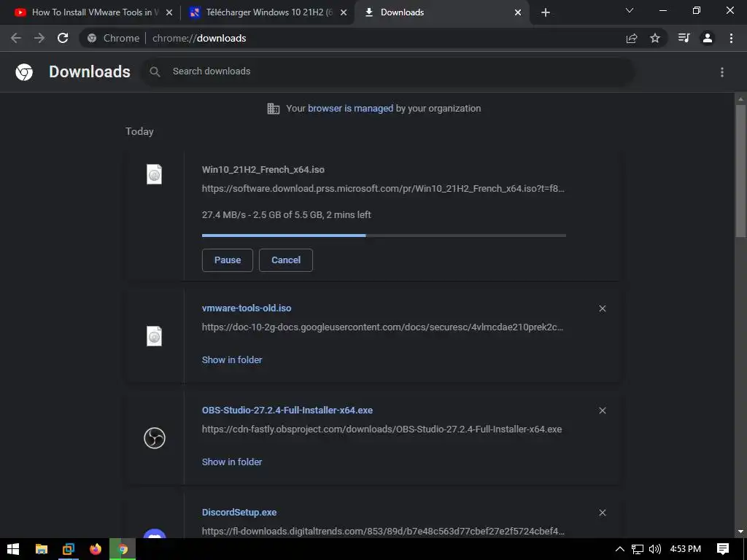Image resolution: width=747 pixels, height=560 pixels.
Task: Open the tab search chevron
Action: point(630,10)
